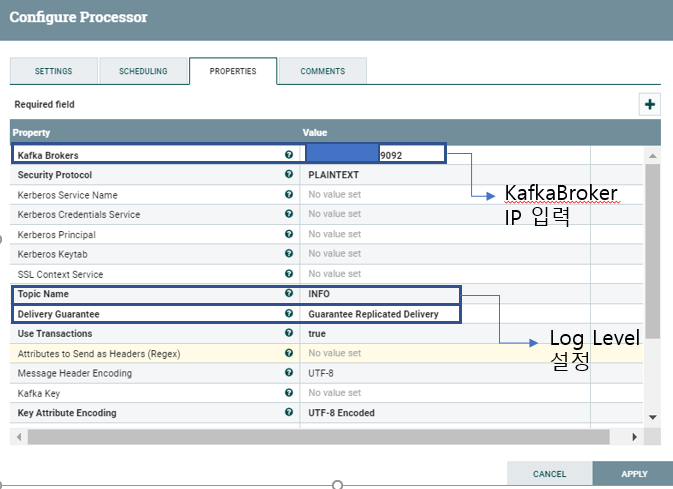
Task: Show help for Message Header Encoding
Action: (x=289, y=372)
